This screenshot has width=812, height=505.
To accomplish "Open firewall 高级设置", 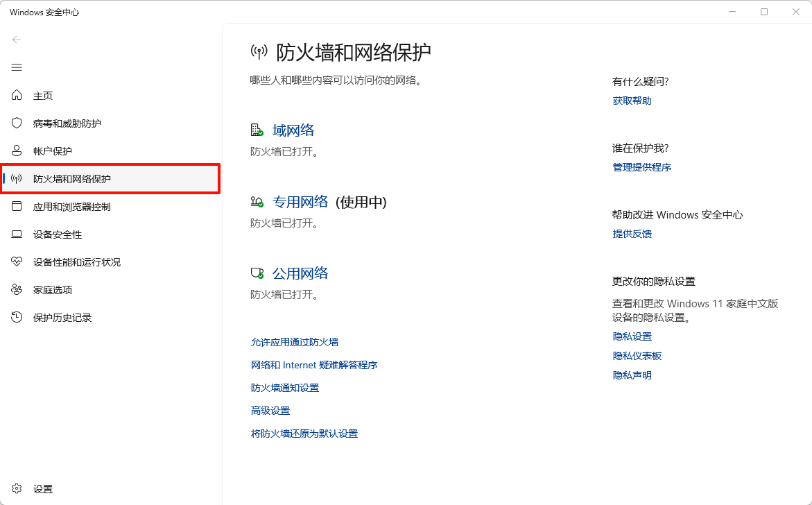I will point(270,410).
